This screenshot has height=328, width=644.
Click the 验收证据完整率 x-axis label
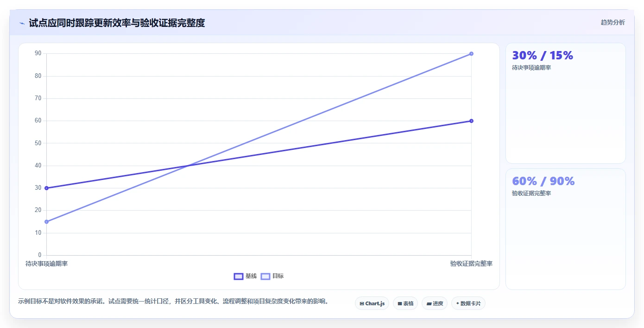471,264
